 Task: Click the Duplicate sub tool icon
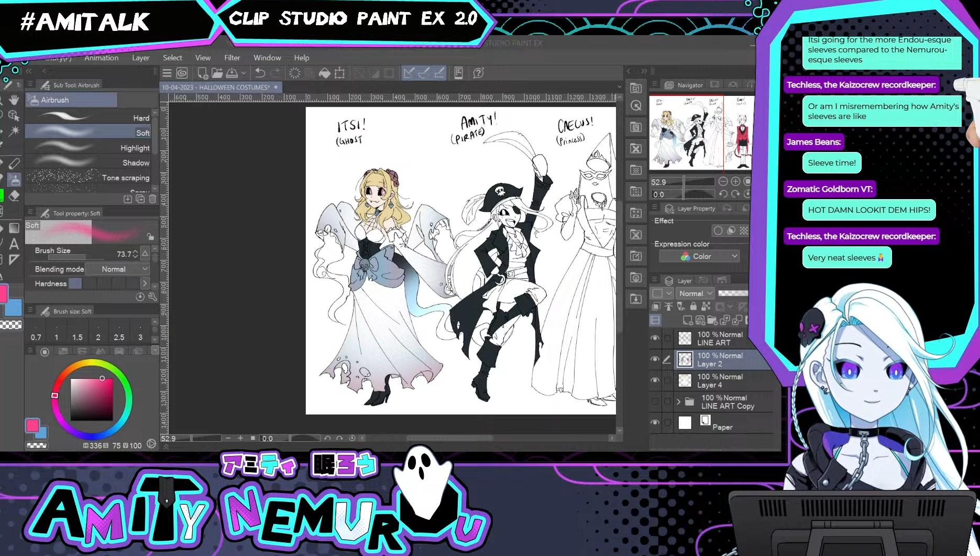140,199
